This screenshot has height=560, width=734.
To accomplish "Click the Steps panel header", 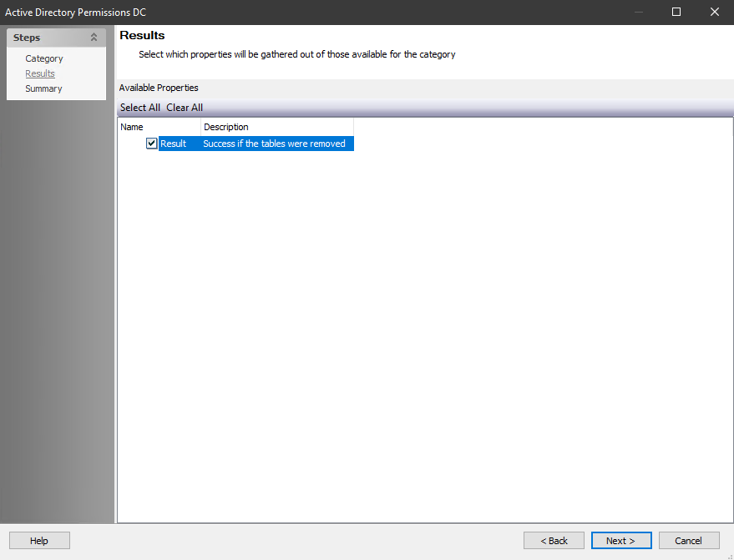I will (x=50, y=37).
